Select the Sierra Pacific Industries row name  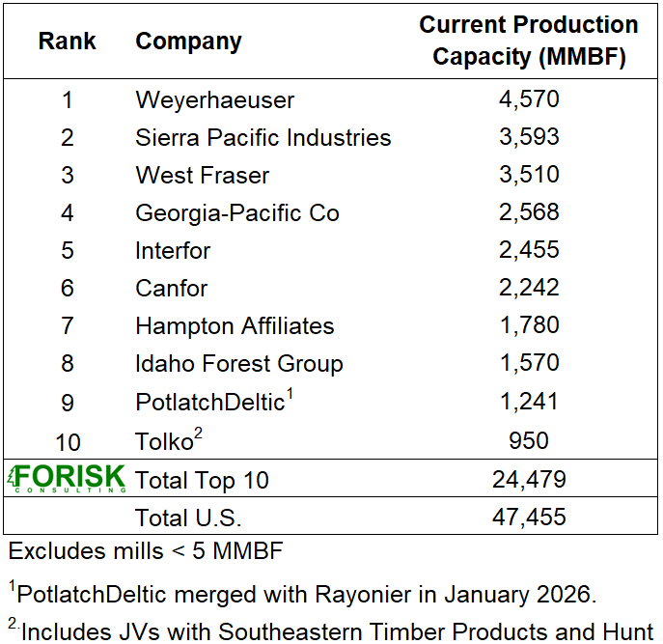click(262, 137)
